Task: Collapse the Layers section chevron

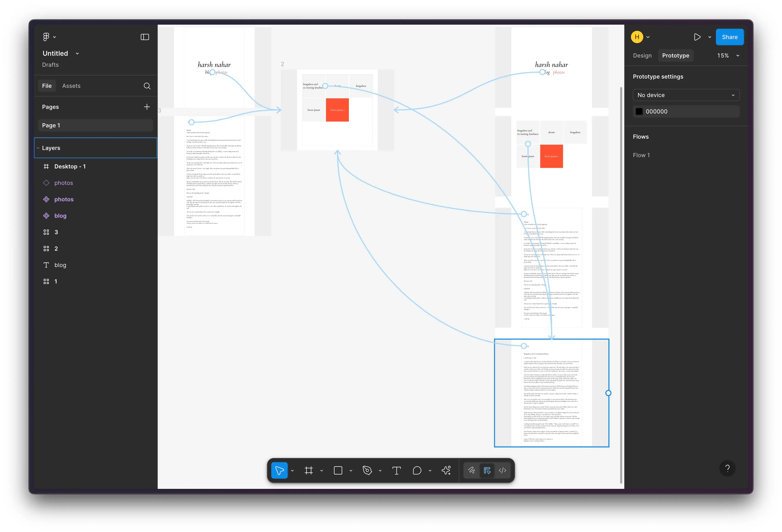Action: 38,148
